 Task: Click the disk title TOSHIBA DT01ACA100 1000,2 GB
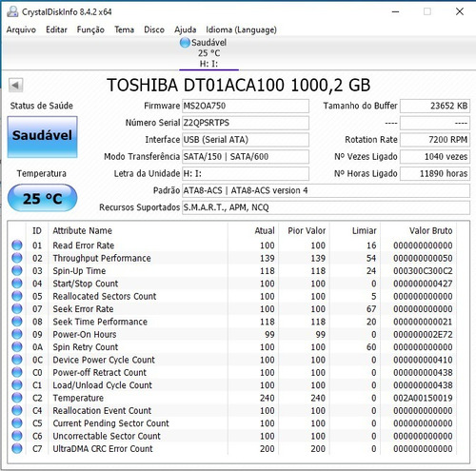point(239,85)
